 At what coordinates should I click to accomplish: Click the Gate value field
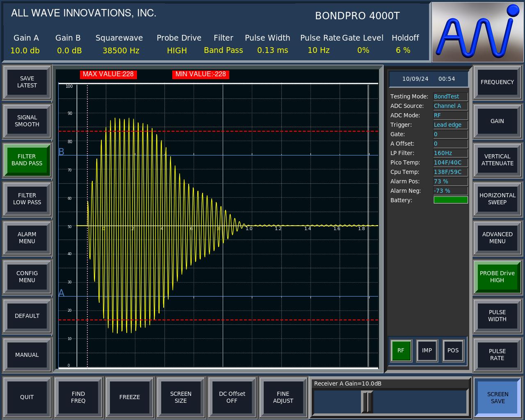450,134
